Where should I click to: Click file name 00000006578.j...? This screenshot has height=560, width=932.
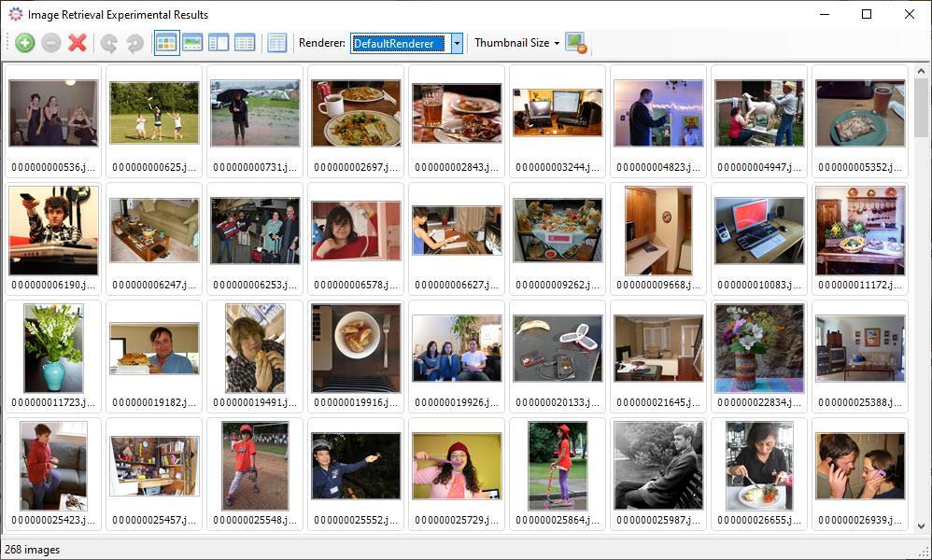pyautogui.click(x=356, y=285)
